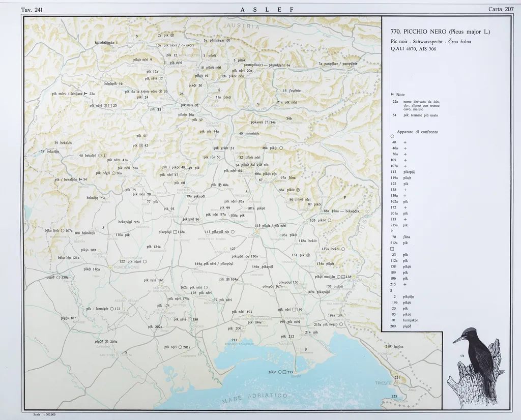Click the Udine city marker dot

tap(258, 230)
